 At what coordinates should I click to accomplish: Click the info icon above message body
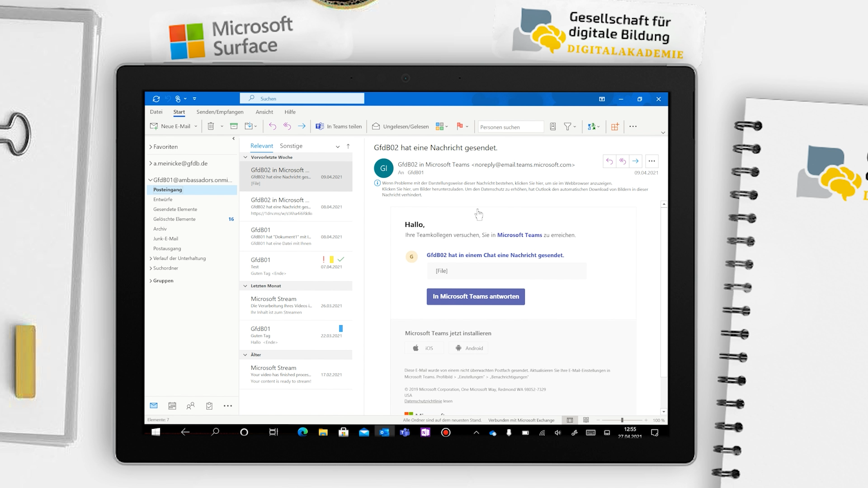[377, 183]
